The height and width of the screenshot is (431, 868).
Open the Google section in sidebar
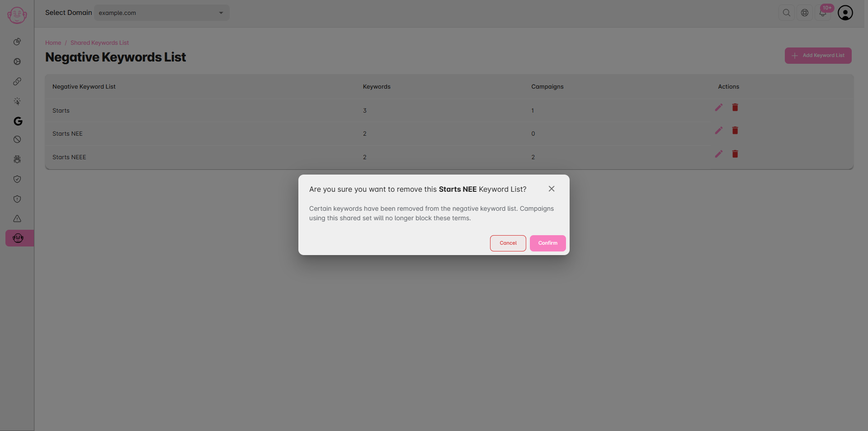18,121
